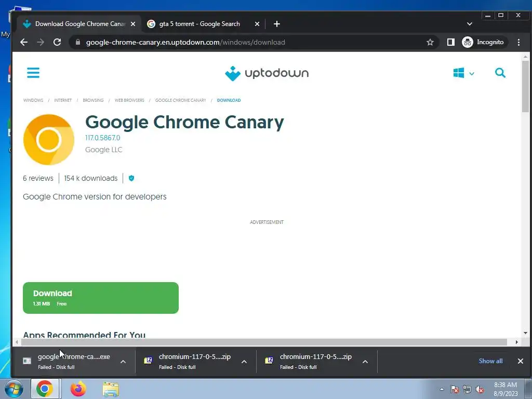Expand options for google-chrome-ca....exe download
The height and width of the screenshot is (399, 532).
[x=123, y=362]
